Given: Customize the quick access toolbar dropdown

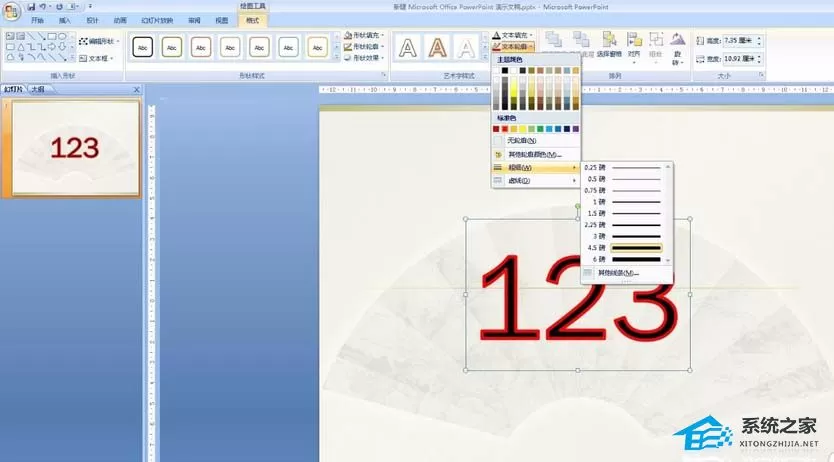Looking at the screenshot, I should [x=90, y=7].
